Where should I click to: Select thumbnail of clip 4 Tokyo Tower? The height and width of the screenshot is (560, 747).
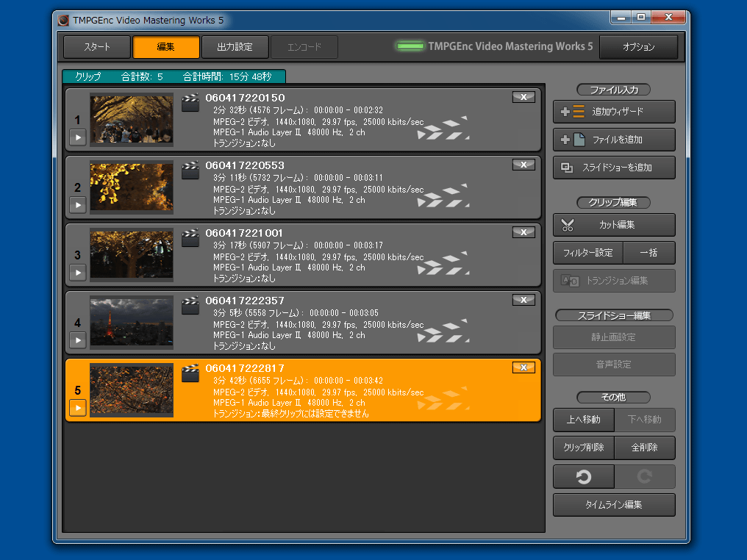click(x=132, y=323)
